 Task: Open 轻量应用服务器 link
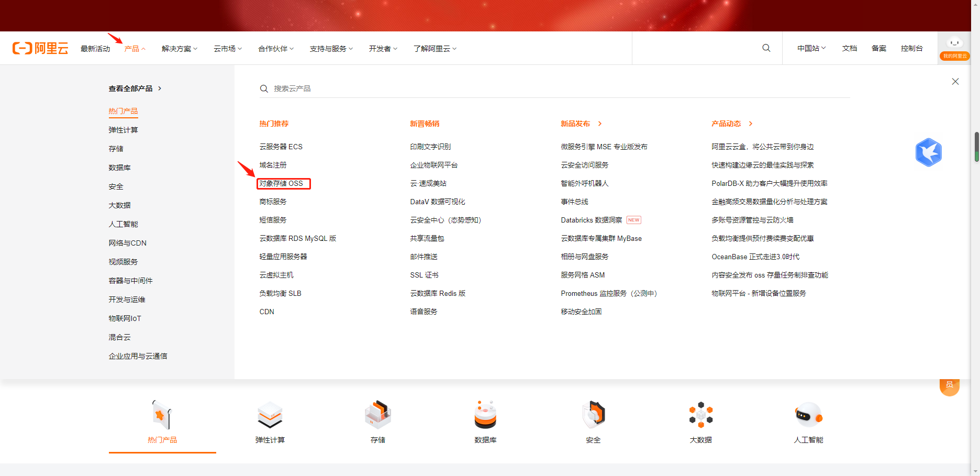(283, 257)
